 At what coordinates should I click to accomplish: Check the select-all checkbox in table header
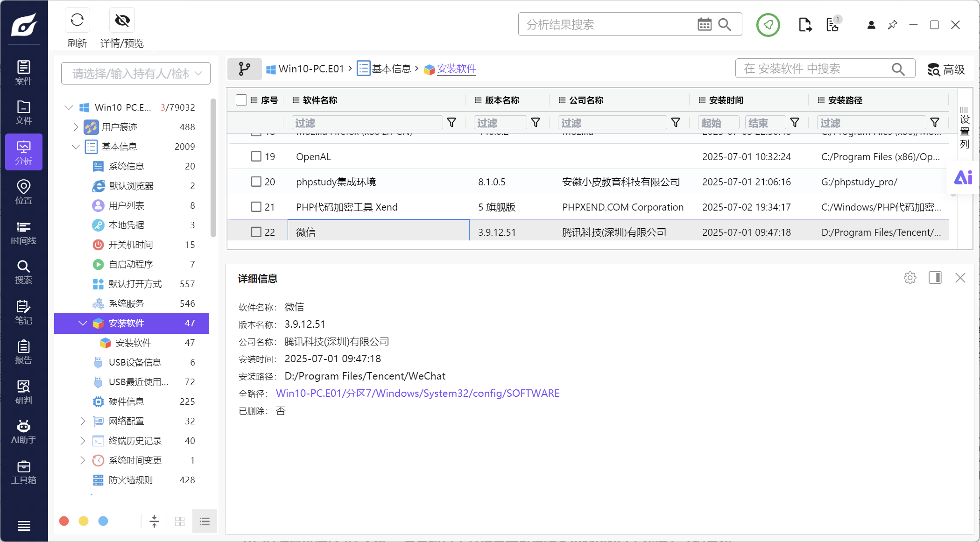[x=241, y=100]
